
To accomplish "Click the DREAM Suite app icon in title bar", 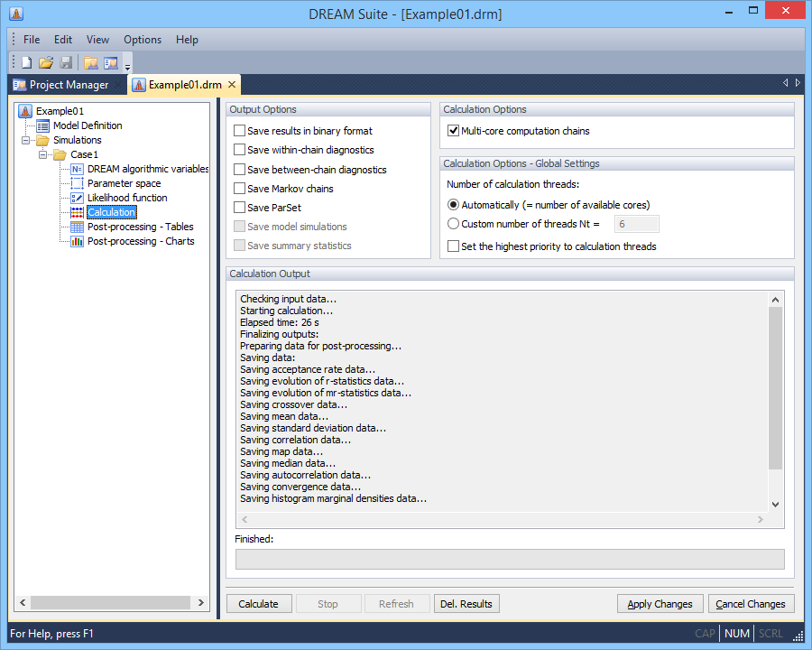I will pyautogui.click(x=16, y=14).
